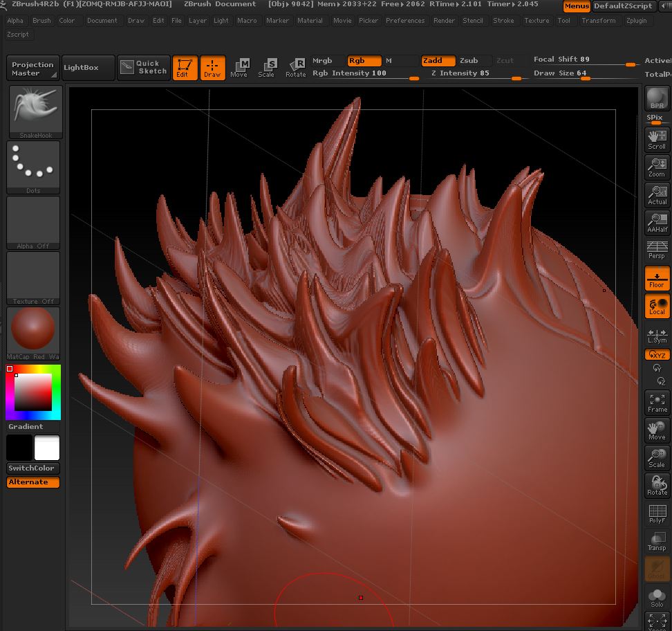Image resolution: width=672 pixels, height=631 pixels.
Task: Adjust the Z Intensity slider
Action: click(476, 73)
